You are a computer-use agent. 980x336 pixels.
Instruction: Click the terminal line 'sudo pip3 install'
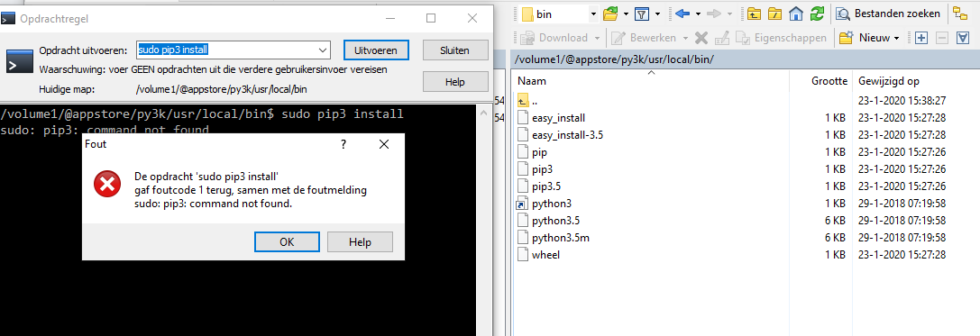point(343,114)
